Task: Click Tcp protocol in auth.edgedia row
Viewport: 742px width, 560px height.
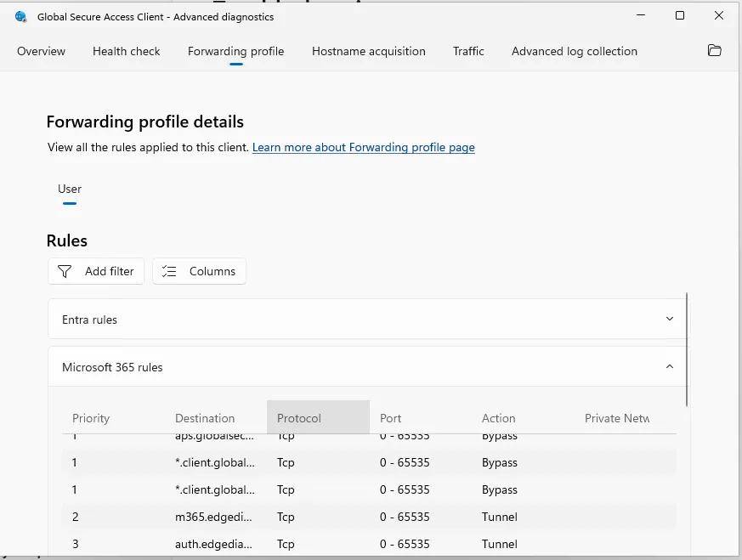Action: pyautogui.click(x=286, y=544)
